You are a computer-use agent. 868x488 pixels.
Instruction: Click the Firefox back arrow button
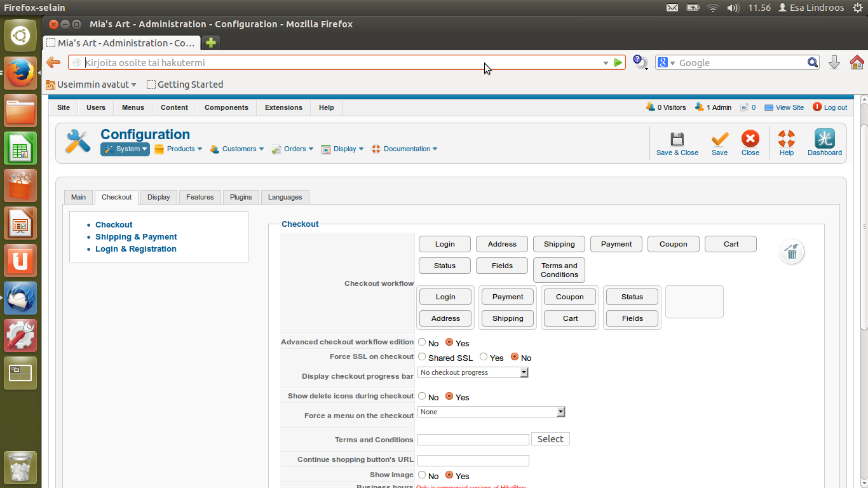[54, 62]
